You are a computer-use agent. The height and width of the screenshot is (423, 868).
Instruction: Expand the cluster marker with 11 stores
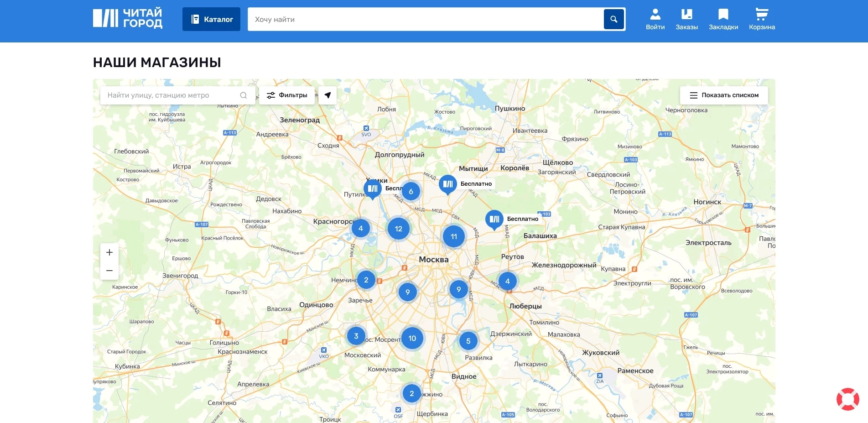click(453, 236)
